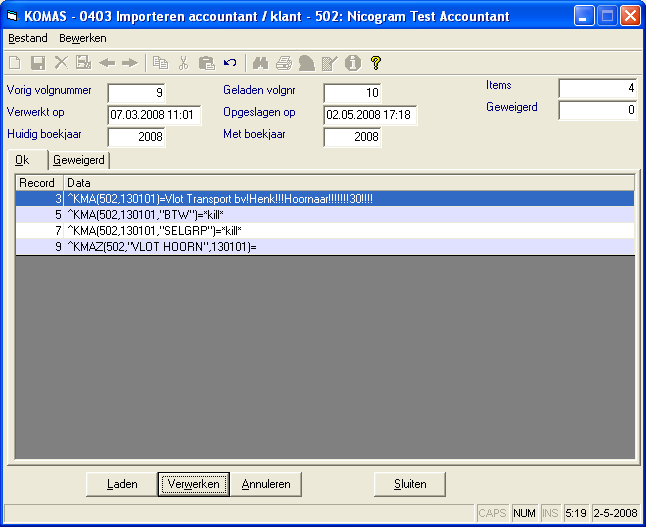Click the Record column header

click(x=40, y=183)
